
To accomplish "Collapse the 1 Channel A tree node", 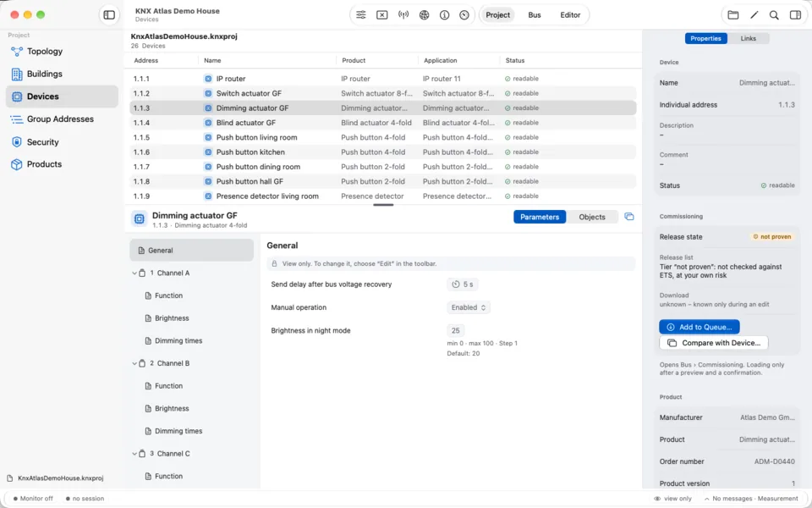I will (134, 273).
